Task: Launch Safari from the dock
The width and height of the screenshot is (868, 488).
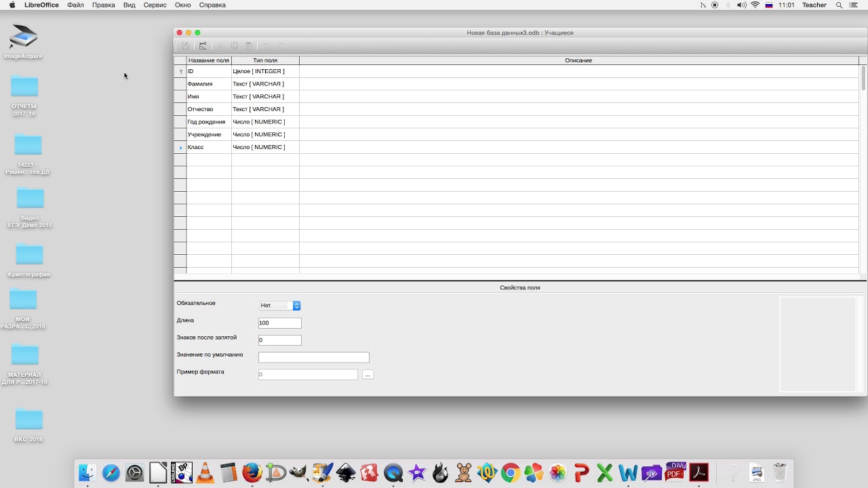Action: pyautogui.click(x=111, y=472)
